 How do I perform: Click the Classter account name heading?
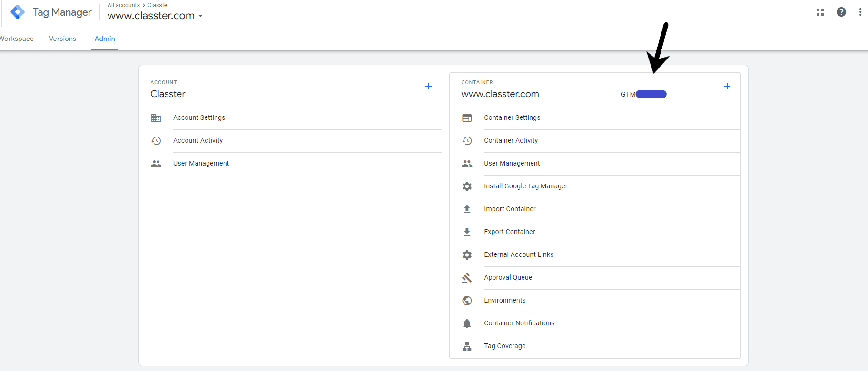(168, 94)
